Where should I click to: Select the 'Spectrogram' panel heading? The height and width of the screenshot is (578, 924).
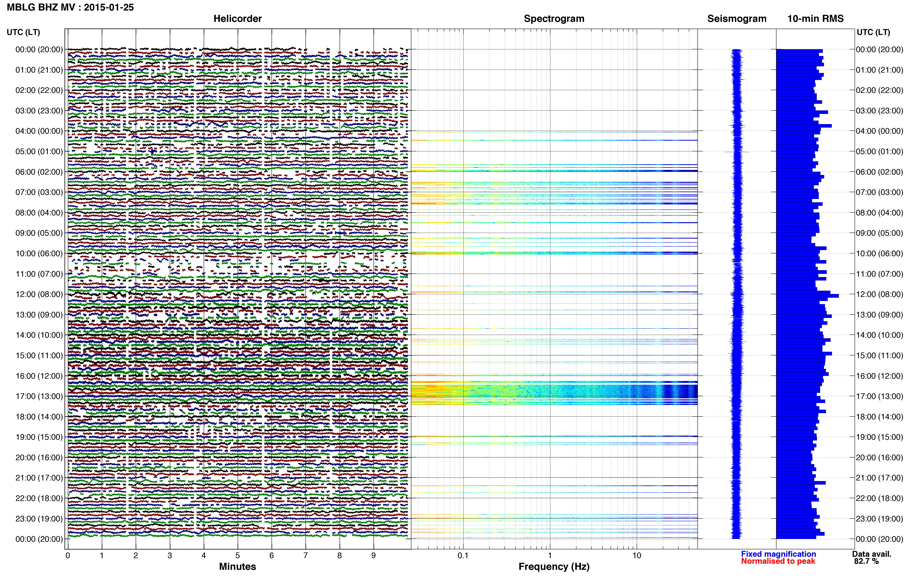pos(554,19)
